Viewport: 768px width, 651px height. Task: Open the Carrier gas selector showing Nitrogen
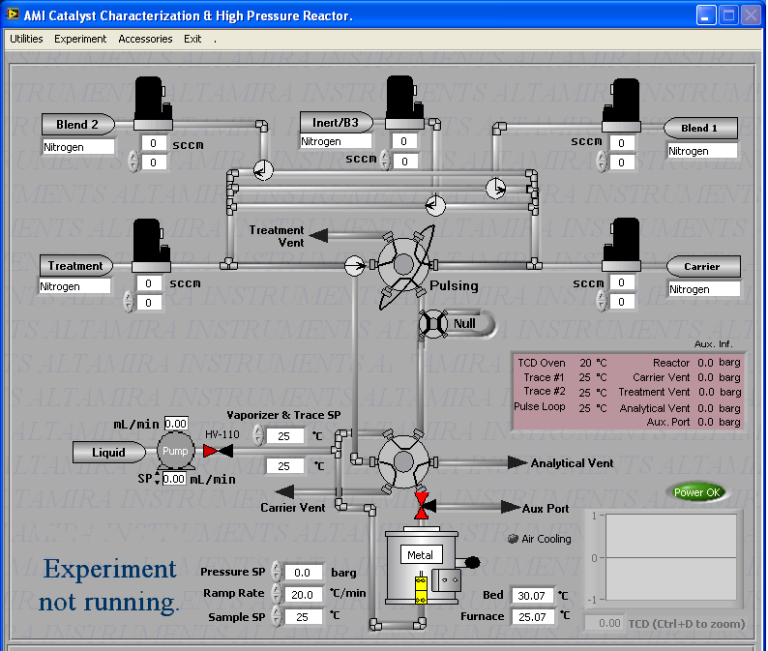704,289
